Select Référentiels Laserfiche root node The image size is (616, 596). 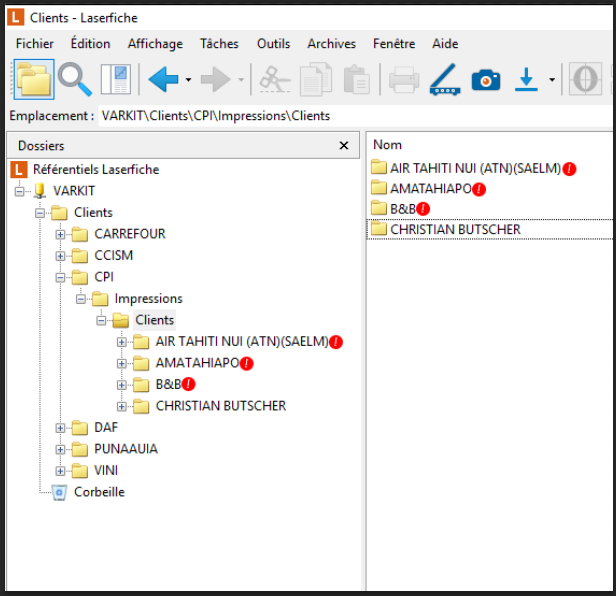[x=96, y=170]
